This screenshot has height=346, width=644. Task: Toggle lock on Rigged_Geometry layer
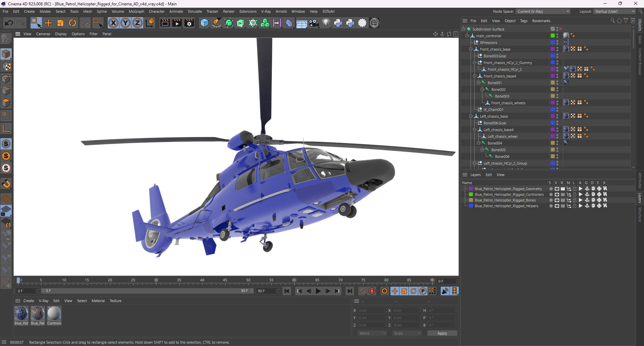pyautogui.click(x=575, y=189)
